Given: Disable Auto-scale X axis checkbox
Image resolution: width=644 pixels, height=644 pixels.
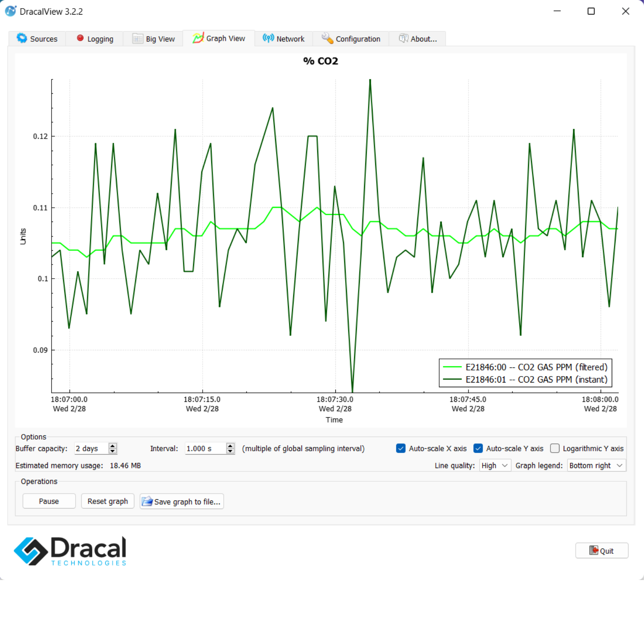Looking at the screenshot, I should (x=401, y=448).
